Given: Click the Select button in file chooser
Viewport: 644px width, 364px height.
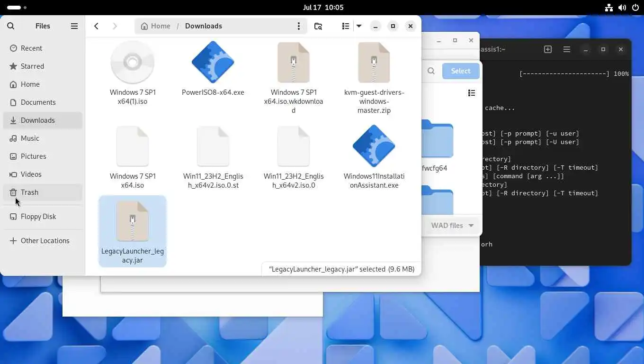Looking at the screenshot, I should coord(461,71).
